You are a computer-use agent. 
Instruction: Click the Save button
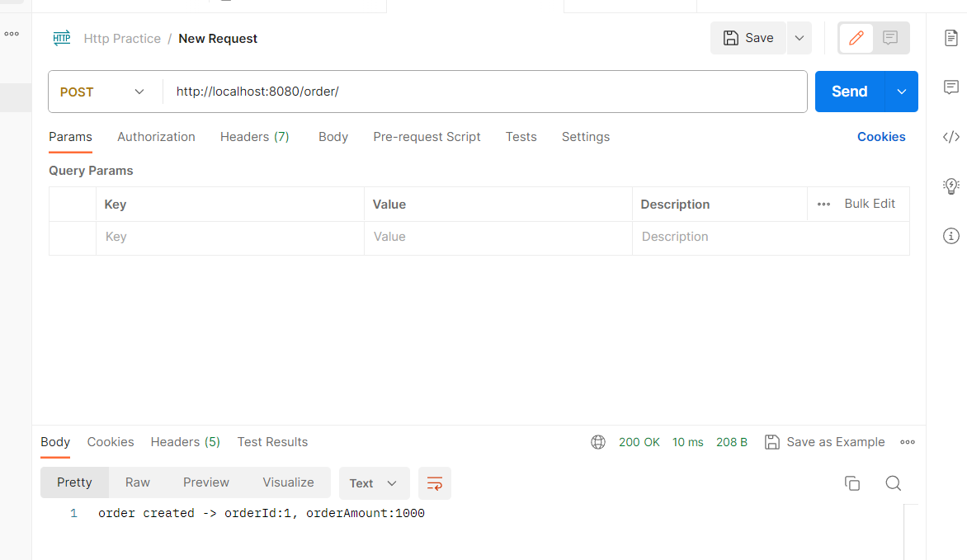pyautogui.click(x=748, y=38)
